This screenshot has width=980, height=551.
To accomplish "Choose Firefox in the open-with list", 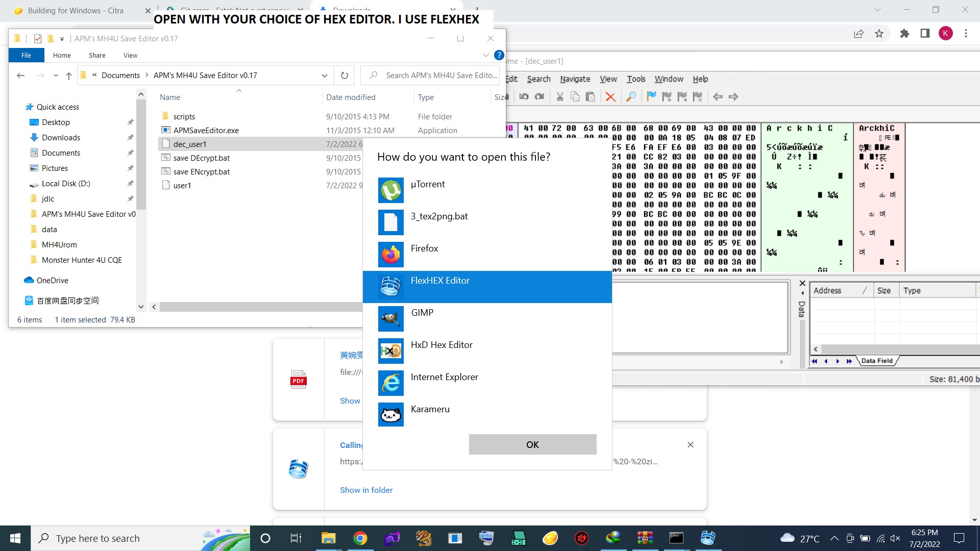I will coord(487,255).
